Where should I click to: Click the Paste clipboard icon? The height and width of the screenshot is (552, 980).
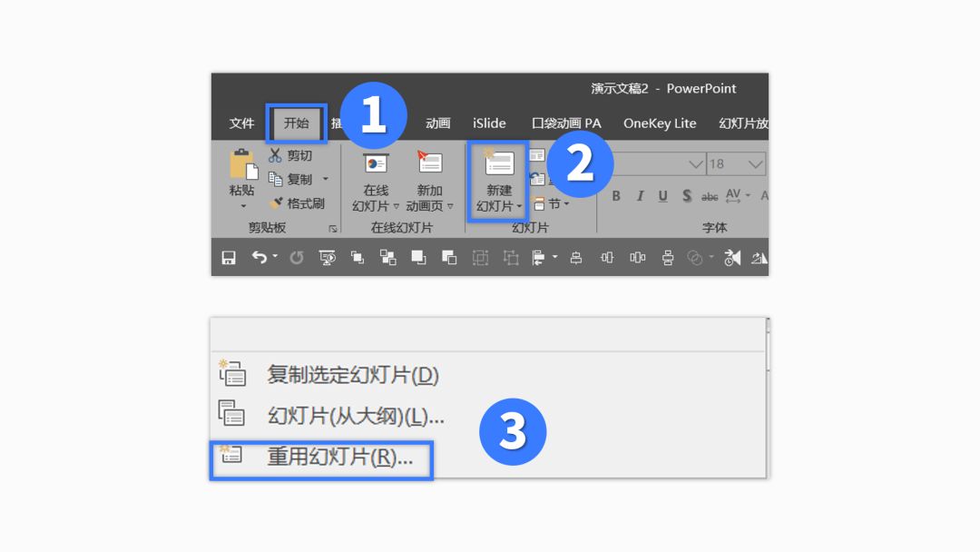click(x=242, y=165)
